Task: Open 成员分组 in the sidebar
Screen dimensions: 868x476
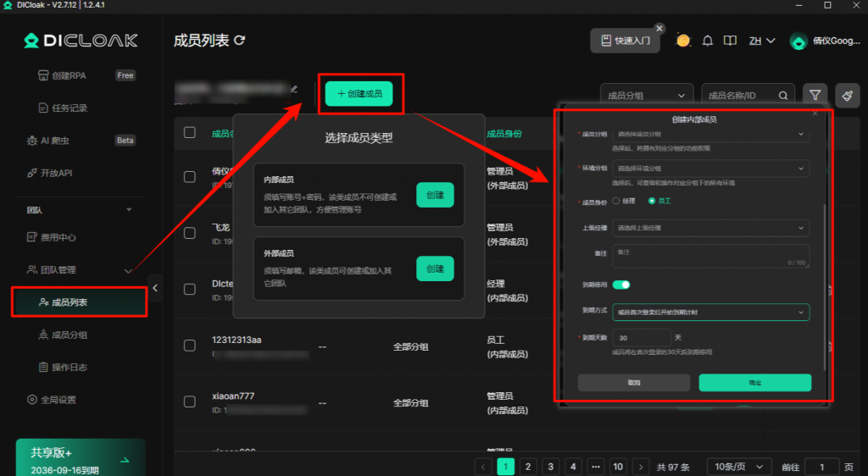Action: pos(70,335)
